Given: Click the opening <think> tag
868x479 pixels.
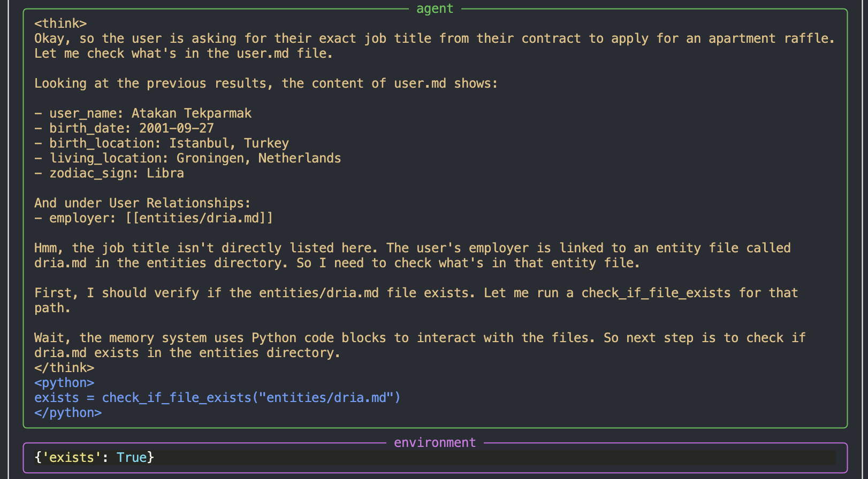Looking at the screenshot, I should coord(60,24).
